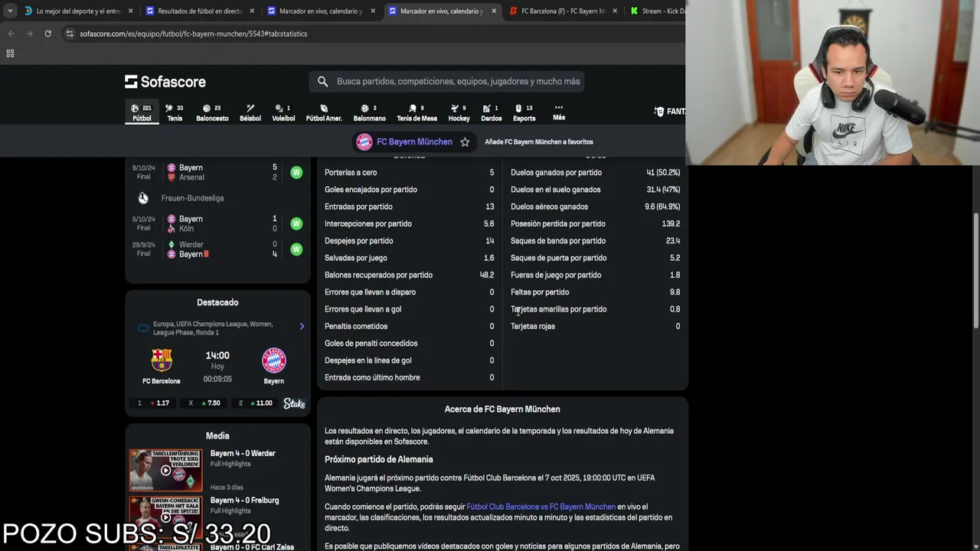980x551 pixels.
Task: Open the Fantasy section
Action: (670, 112)
